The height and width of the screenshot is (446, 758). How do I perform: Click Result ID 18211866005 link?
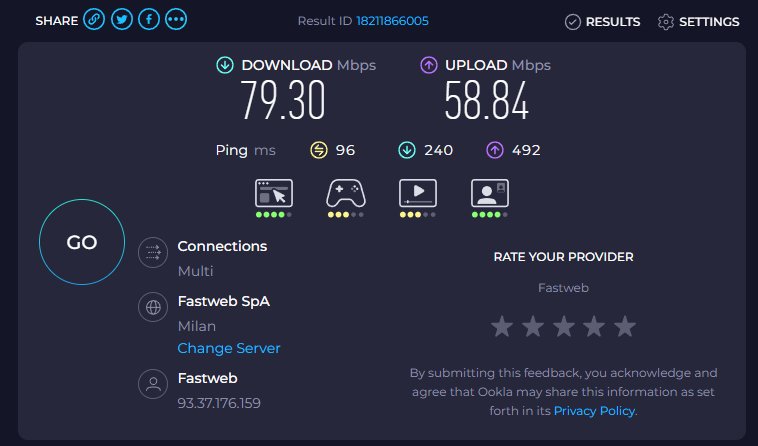point(392,21)
